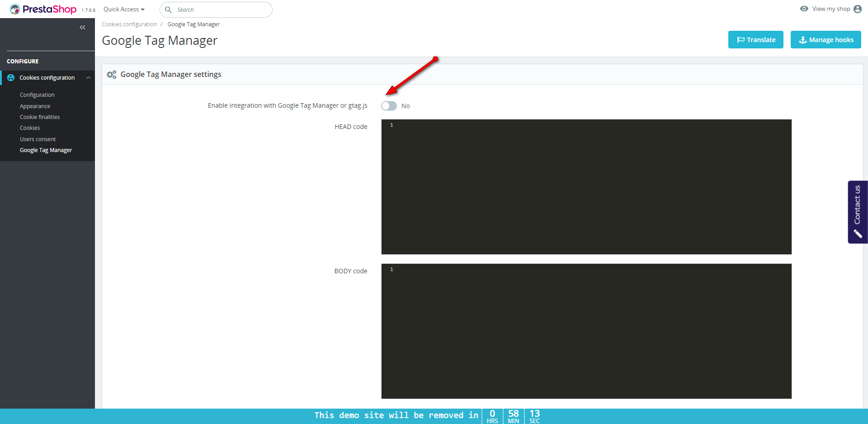
Task: Open the Quick Access dropdown
Action: (124, 9)
